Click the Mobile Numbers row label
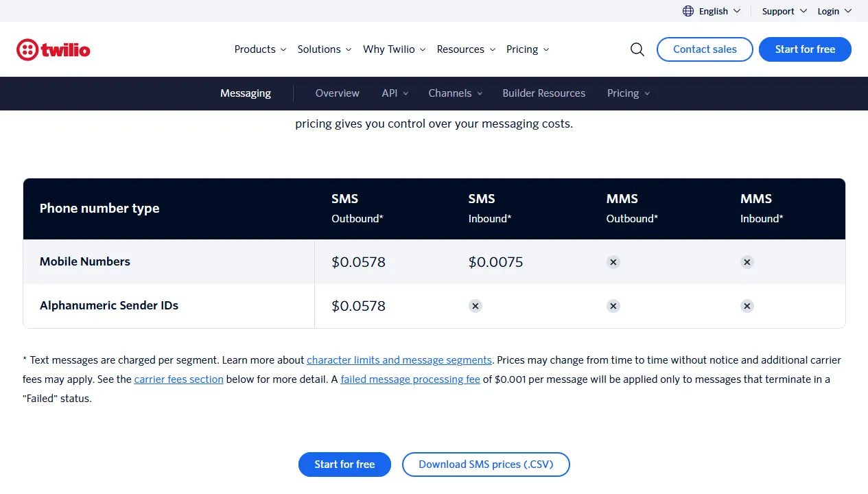 click(x=85, y=261)
